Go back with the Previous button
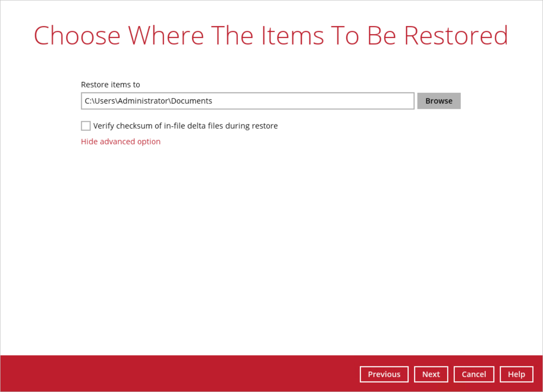 click(x=384, y=374)
